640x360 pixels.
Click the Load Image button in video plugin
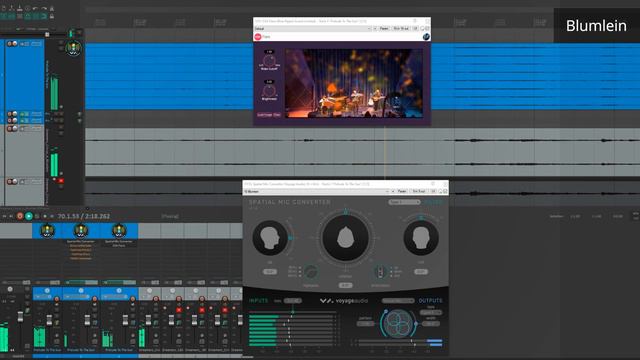pos(264,115)
